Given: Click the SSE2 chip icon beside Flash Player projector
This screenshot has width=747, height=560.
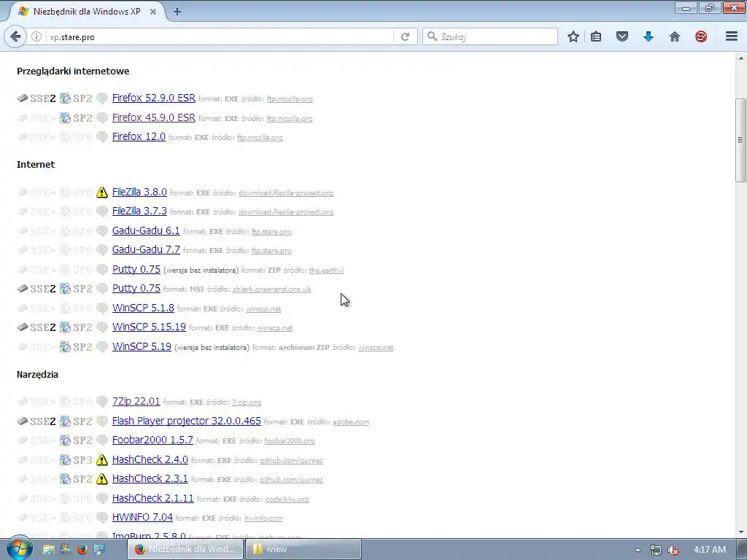Looking at the screenshot, I should coord(36,421).
